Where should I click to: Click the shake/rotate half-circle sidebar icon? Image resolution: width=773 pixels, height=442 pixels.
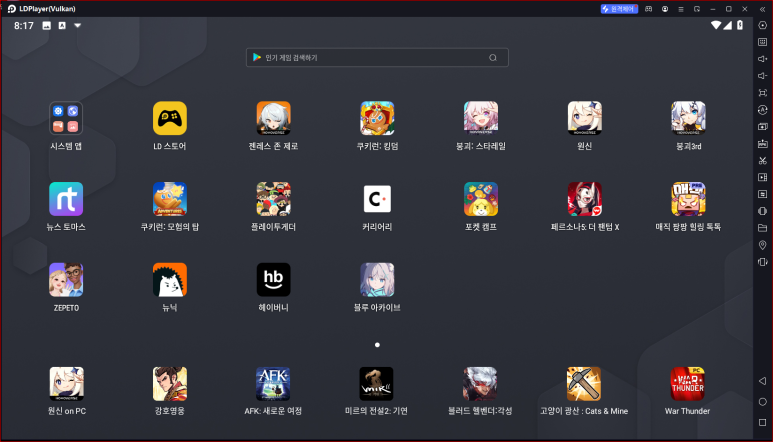click(763, 211)
